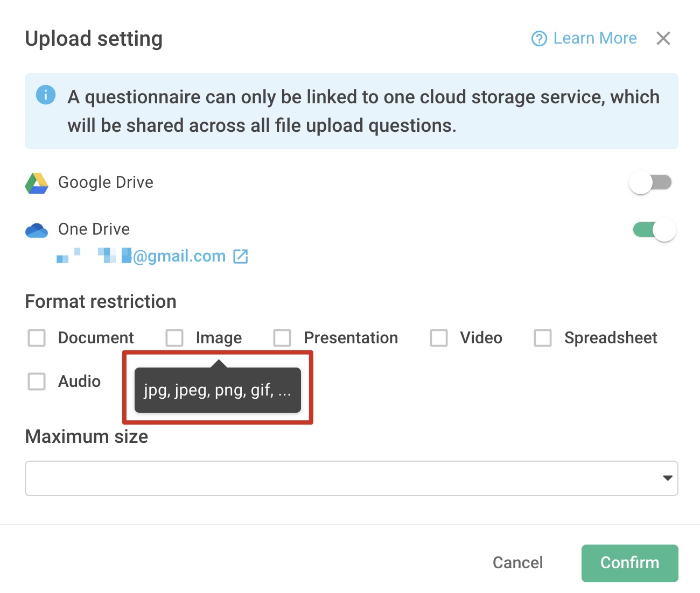The width and height of the screenshot is (700, 593).
Task: Click the One Drive cloud icon
Action: 37,230
